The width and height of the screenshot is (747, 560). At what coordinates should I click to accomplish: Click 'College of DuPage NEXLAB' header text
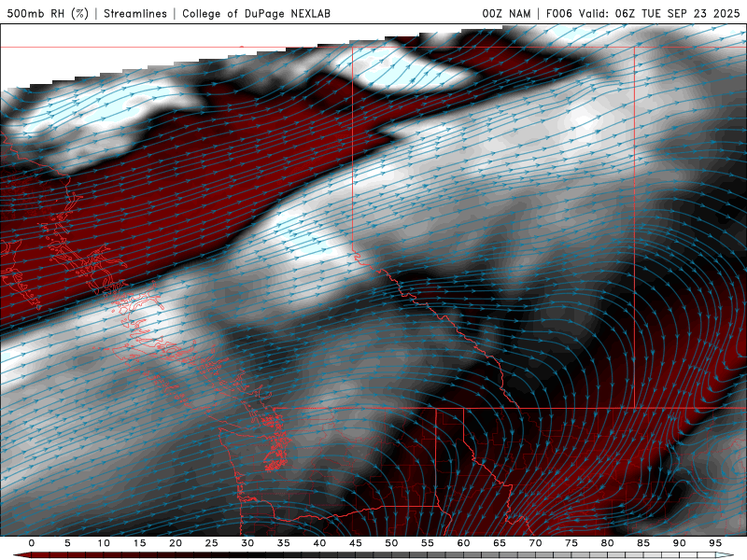point(256,13)
